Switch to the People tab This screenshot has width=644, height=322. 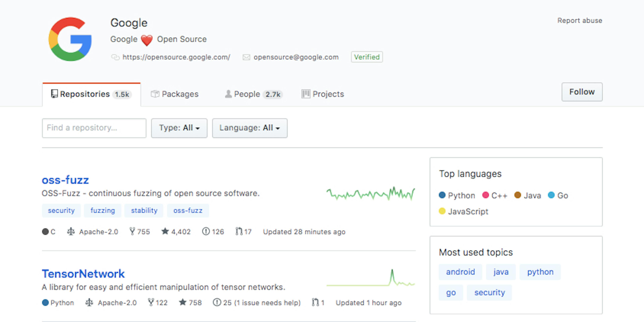(253, 94)
